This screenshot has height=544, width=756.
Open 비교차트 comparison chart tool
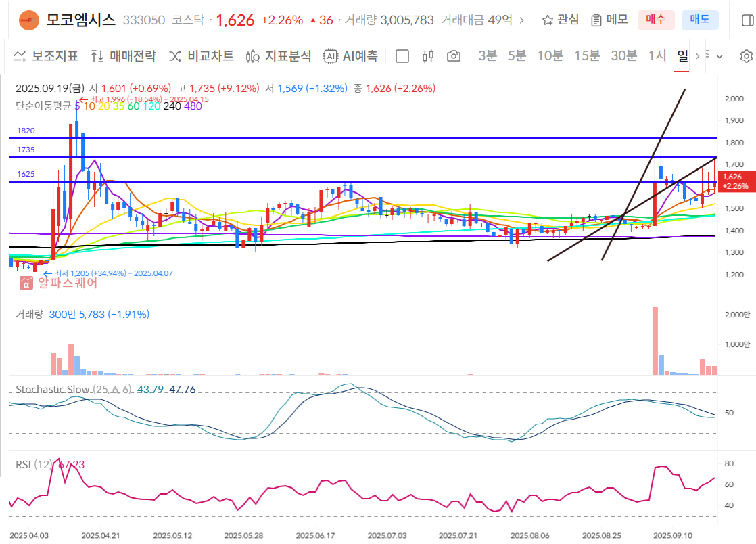tap(201, 56)
